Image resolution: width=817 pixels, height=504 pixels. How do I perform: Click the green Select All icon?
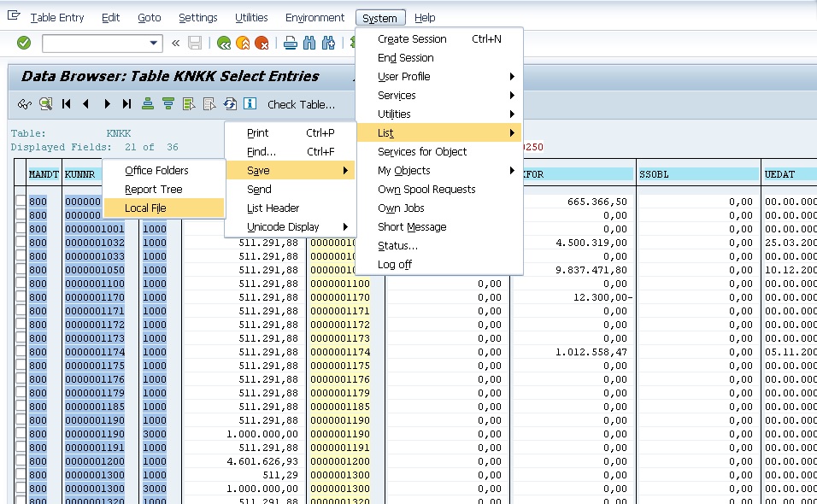[x=189, y=104]
